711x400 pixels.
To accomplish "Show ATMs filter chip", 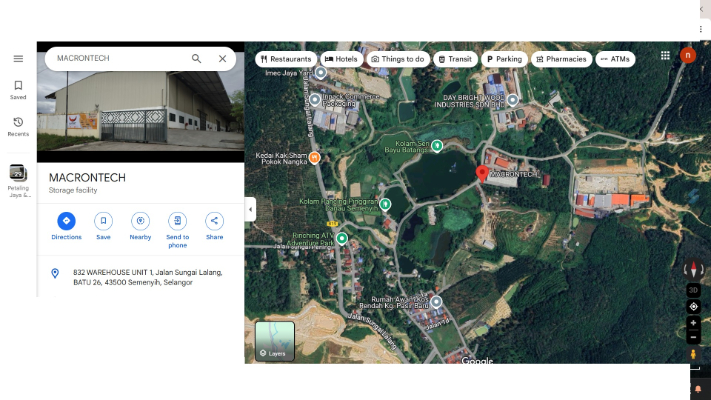I will pyautogui.click(x=615, y=59).
